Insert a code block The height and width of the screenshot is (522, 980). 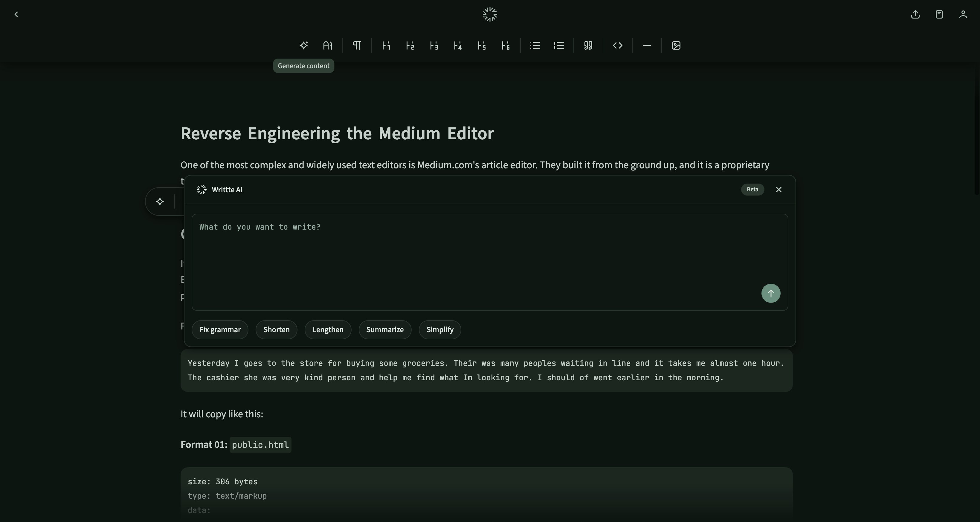[x=617, y=46]
